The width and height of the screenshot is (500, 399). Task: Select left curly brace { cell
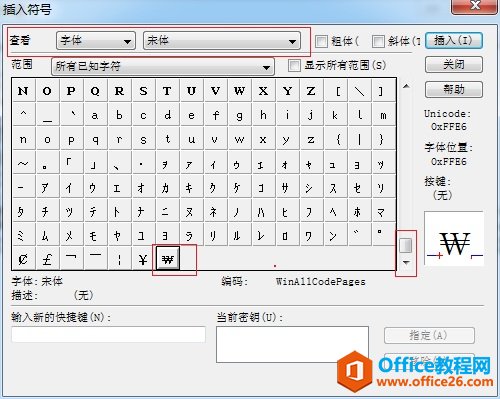click(336, 139)
